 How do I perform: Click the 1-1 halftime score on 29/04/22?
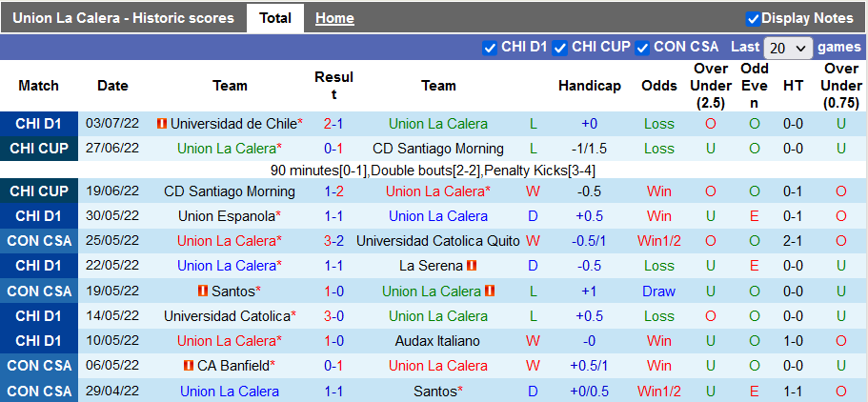click(794, 392)
